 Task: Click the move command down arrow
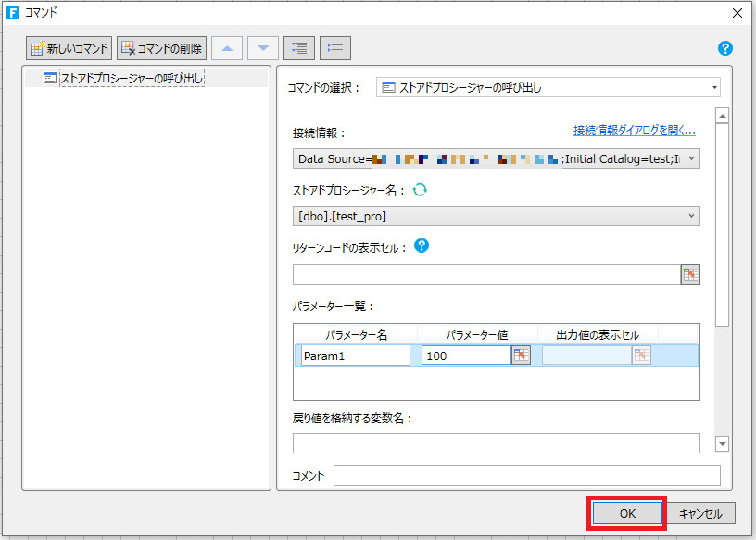pyautogui.click(x=262, y=47)
